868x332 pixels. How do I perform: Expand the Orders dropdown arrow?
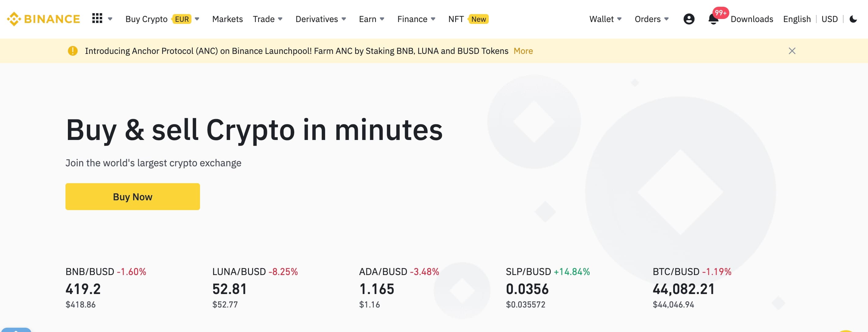(x=666, y=19)
